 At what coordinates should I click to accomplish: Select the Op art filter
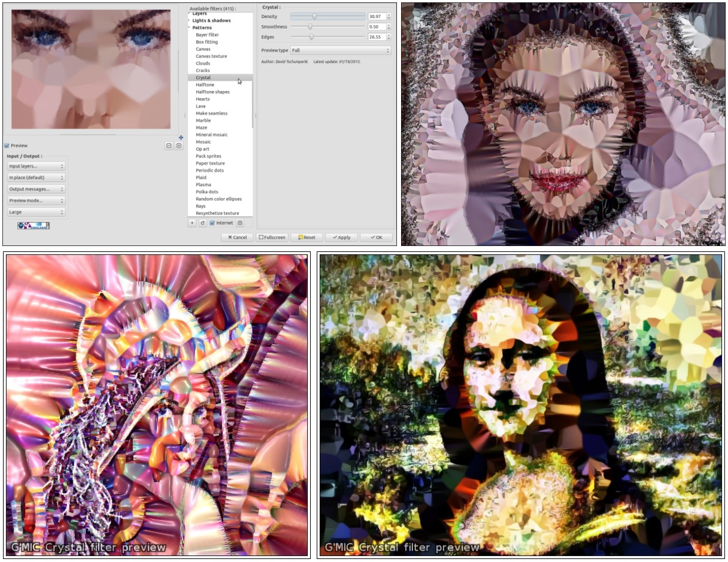[x=202, y=149]
